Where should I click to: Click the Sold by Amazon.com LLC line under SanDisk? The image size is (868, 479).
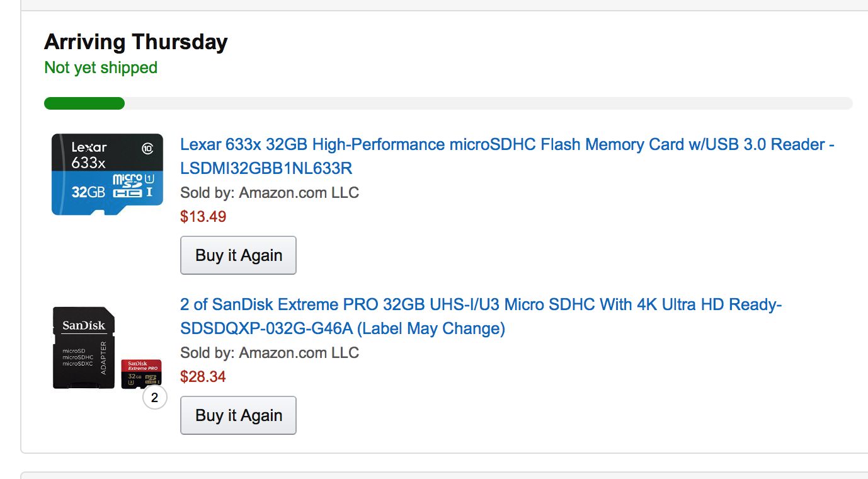tap(270, 353)
